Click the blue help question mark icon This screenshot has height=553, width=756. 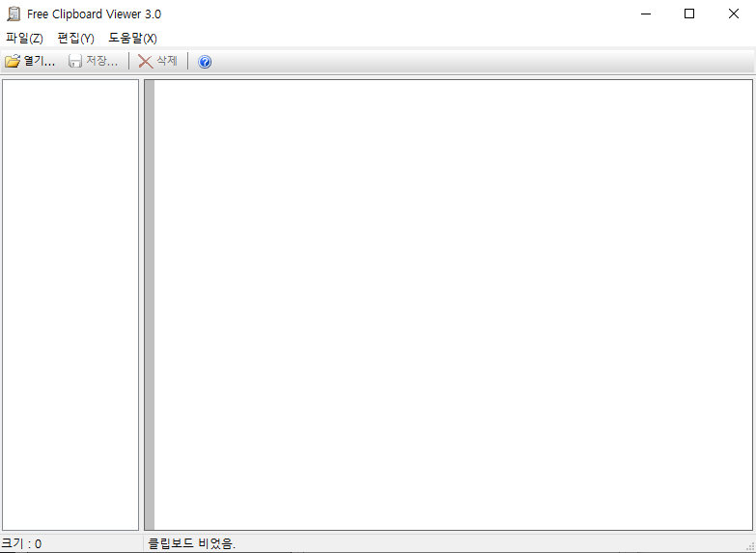tap(205, 62)
